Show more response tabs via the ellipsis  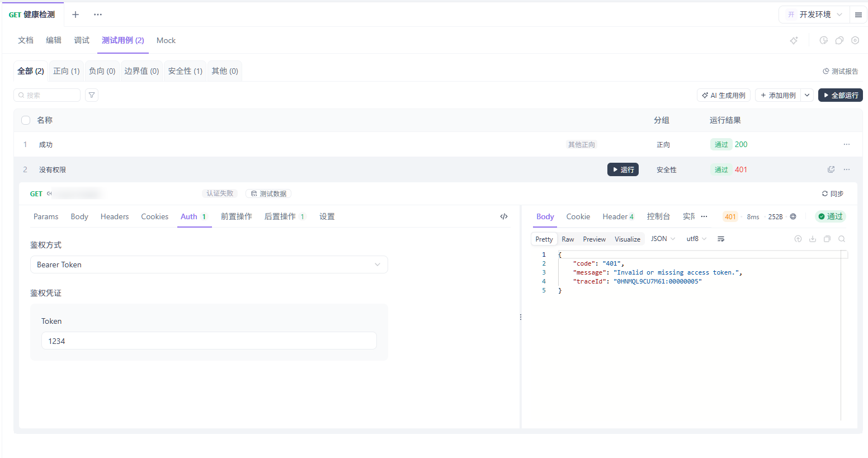tap(704, 216)
